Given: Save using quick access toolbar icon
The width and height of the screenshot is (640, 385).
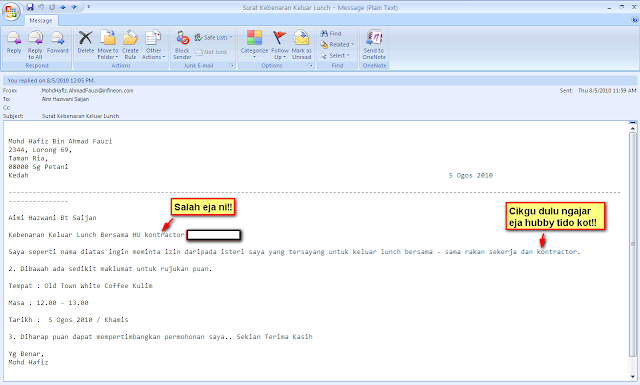Looking at the screenshot, I should (30, 7).
